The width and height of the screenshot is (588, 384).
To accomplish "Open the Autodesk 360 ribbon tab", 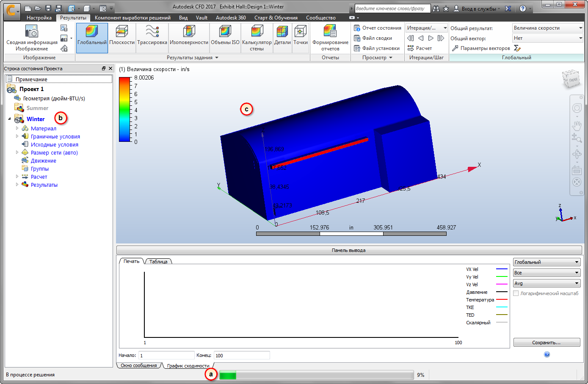I will click(x=231, y=18).
